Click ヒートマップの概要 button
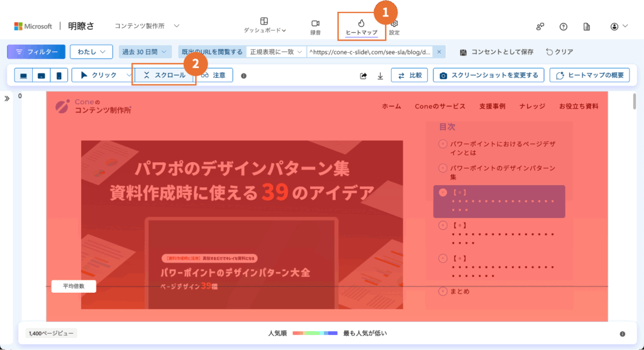 coord(589,75)
